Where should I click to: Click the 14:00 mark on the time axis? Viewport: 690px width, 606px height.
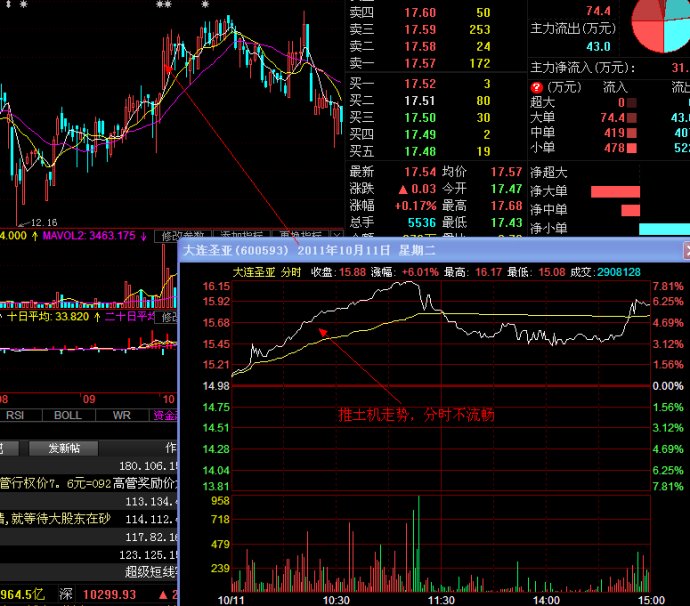click(x=546, y=600)
